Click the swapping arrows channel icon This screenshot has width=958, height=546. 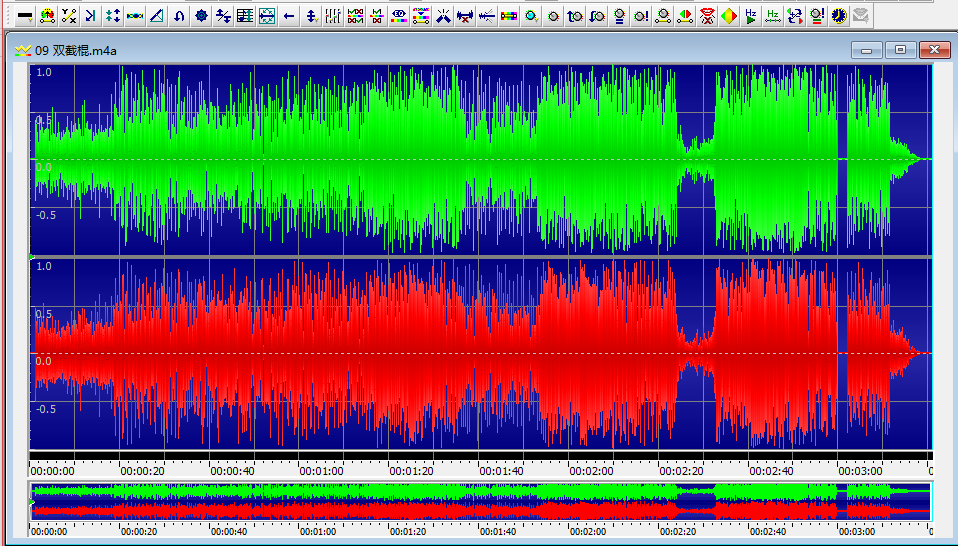795,16
